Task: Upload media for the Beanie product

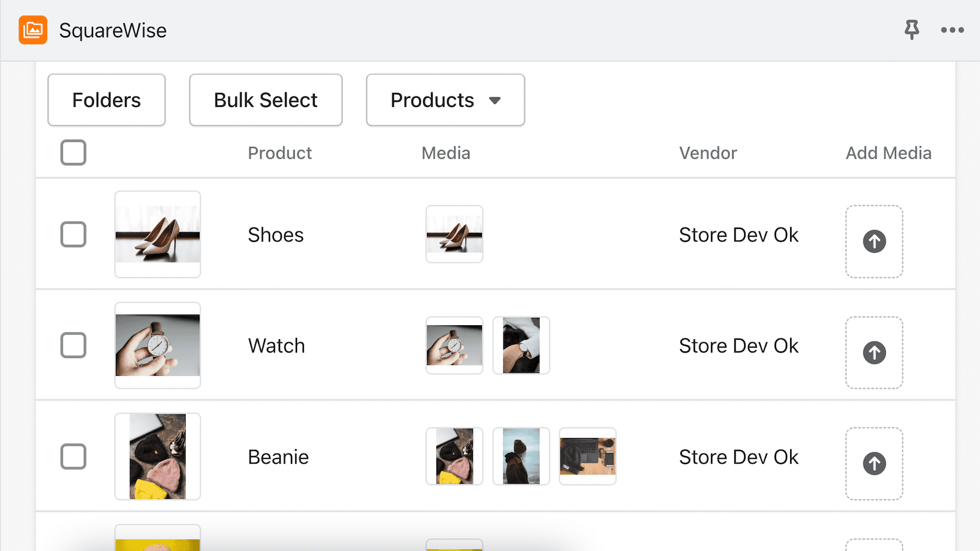Action: (x=874, y=463)
